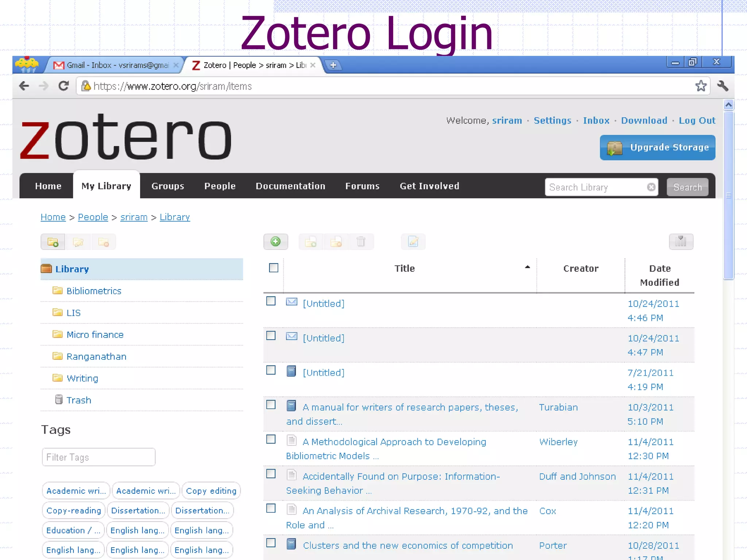
Task: Click the Upgrade Storage button
Action: pyautogui.click(x=657, y=148)
